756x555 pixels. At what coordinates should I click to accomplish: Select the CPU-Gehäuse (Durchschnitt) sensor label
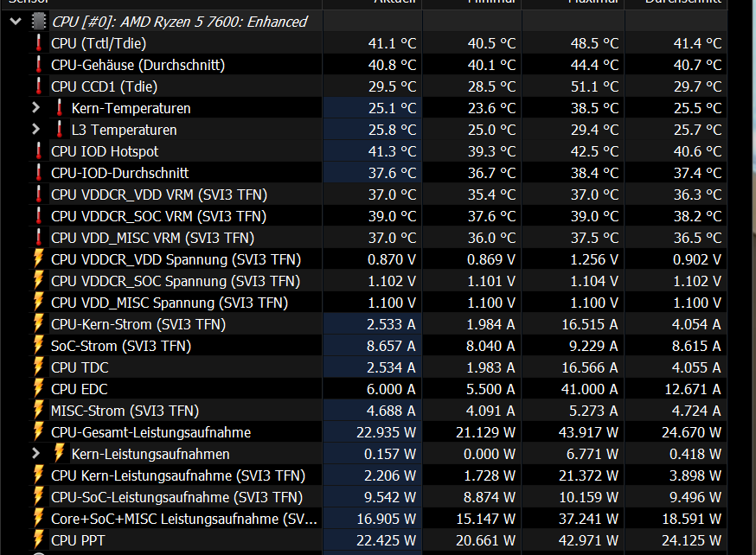pyautogui.click(x=138, y=65)
